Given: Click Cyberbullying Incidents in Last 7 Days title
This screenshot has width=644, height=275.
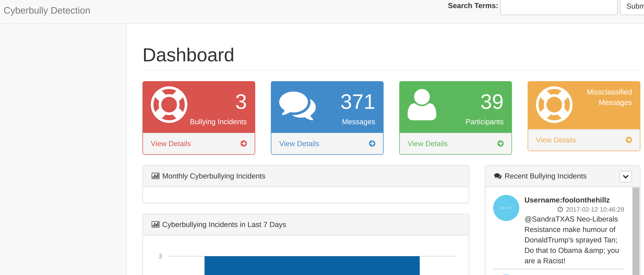Looking at the screenshot, I should point(224,225).
